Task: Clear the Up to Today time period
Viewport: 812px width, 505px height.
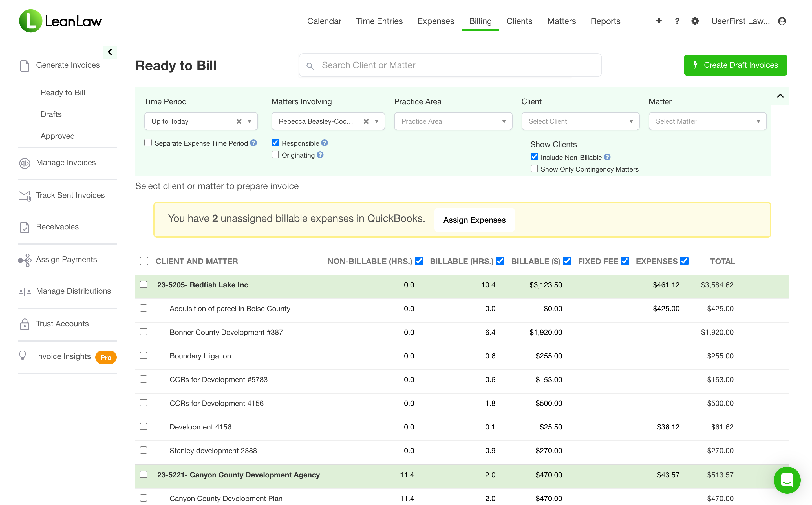Action: click(x=239, y=121)
